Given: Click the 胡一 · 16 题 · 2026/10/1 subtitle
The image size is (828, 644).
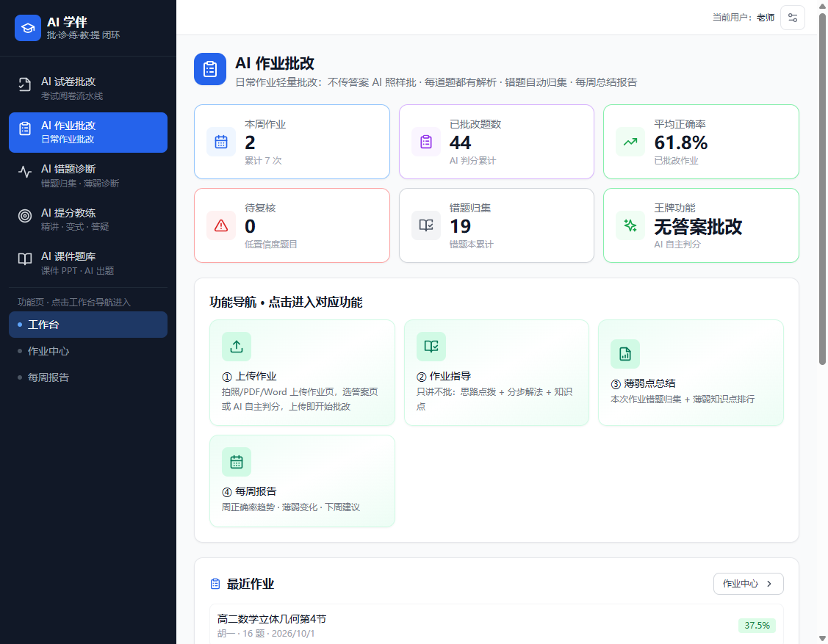Looking at the screenshot, I should [266, 634].
